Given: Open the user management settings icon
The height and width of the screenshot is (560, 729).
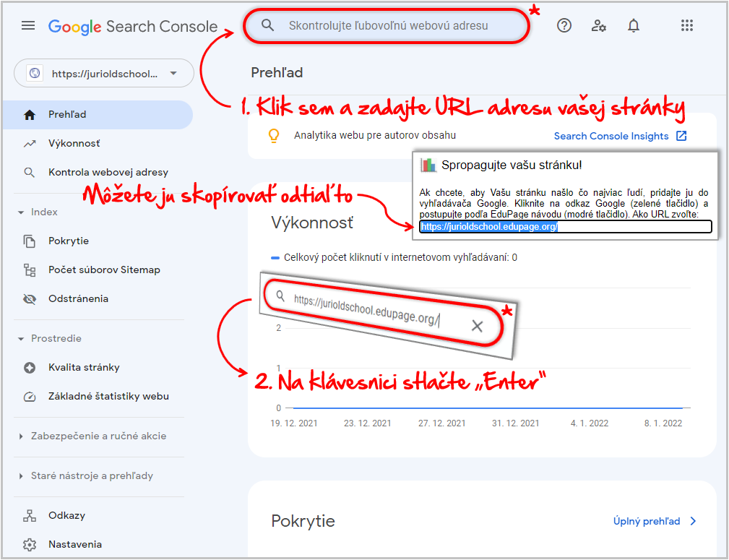Looking at the screenshot, I should (599, 25).
